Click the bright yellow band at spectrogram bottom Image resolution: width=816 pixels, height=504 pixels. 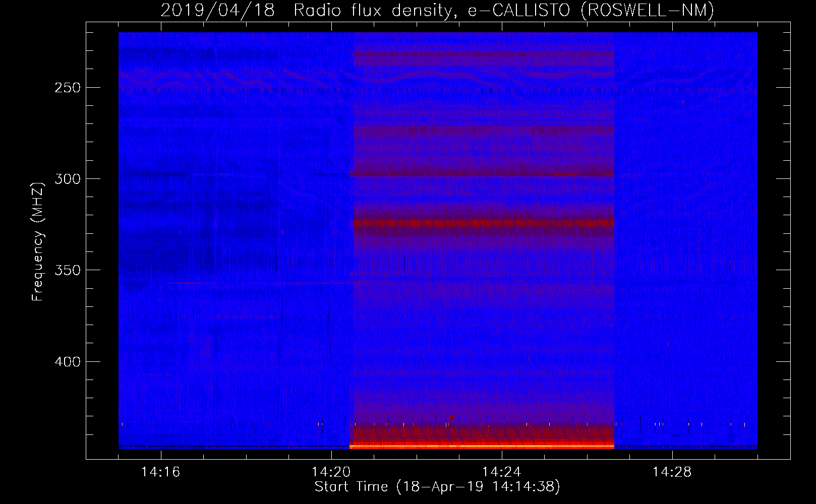[482, 447]
